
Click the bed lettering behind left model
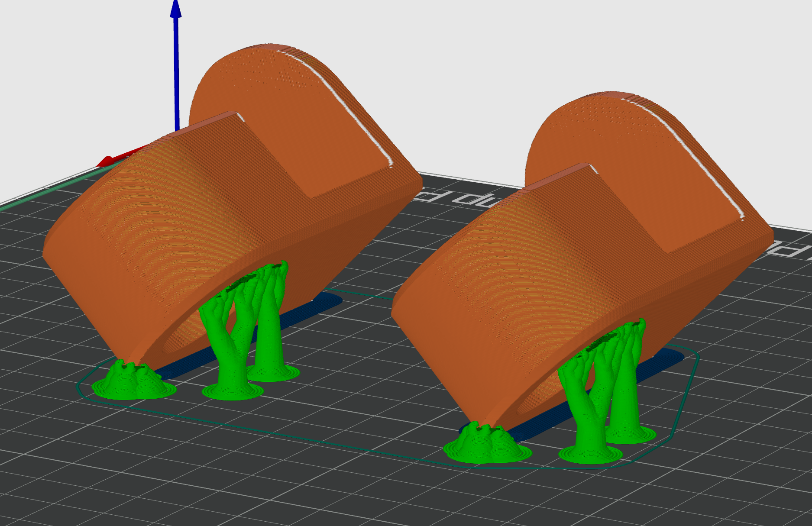pos(459,198)
